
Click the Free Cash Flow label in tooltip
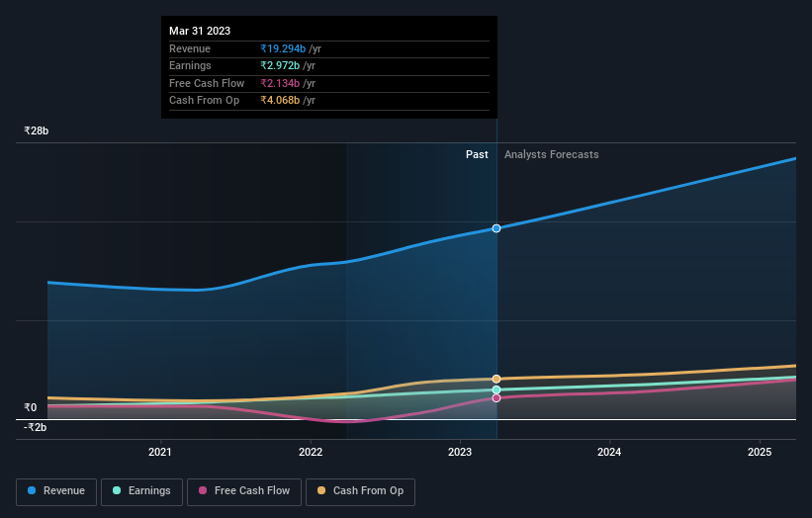point(207,83)
